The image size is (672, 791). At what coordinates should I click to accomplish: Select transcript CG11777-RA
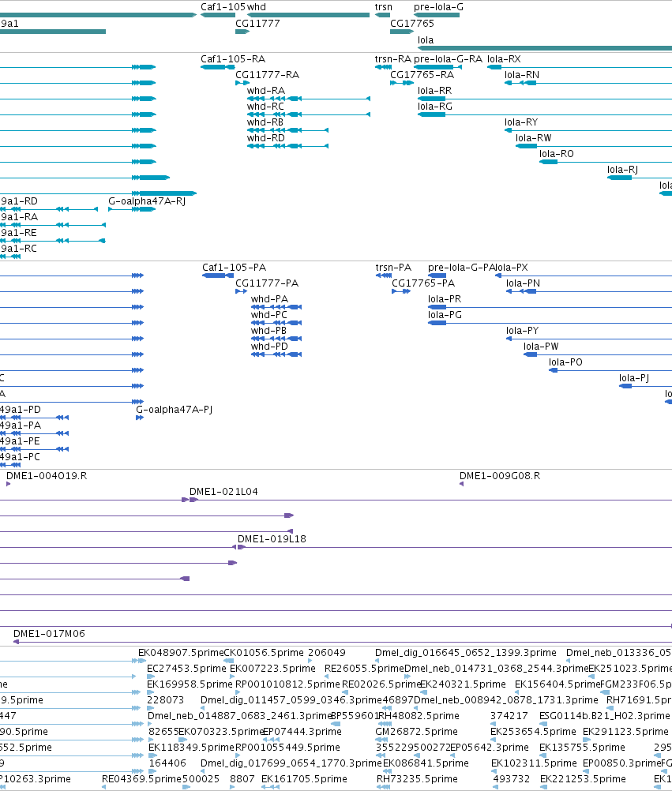268,75
